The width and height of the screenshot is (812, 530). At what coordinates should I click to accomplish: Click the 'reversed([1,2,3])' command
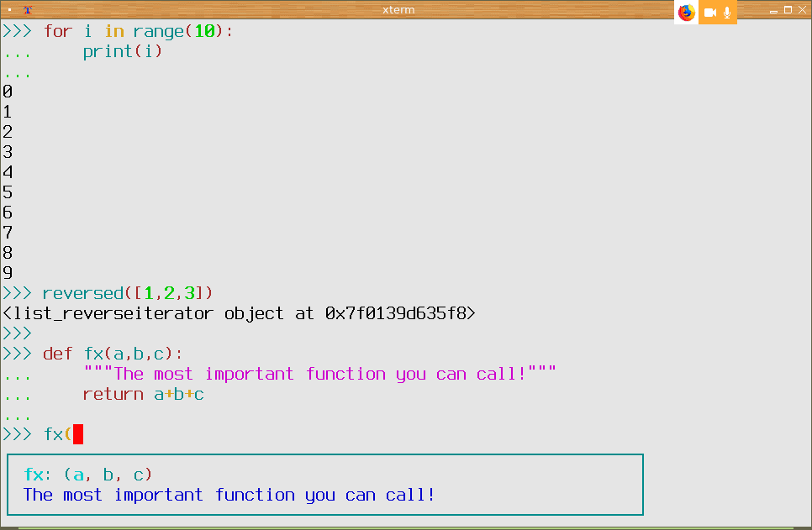tap(128, 293)
